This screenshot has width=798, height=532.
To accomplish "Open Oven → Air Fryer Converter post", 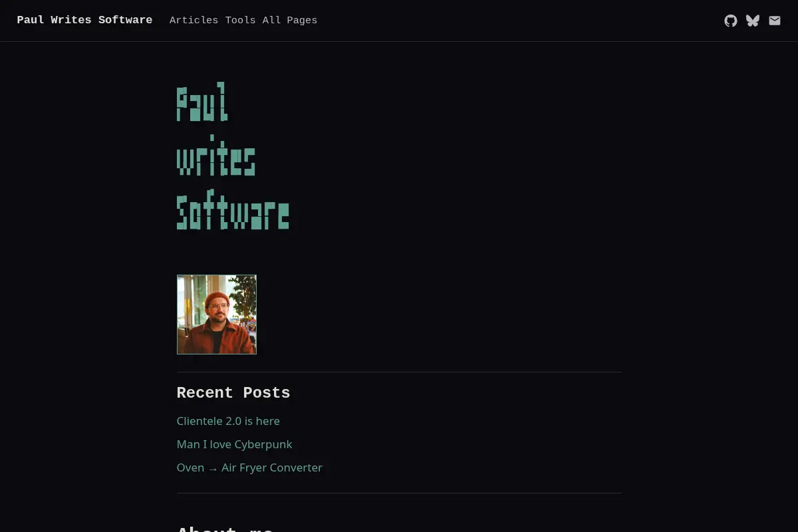I will tap(249, 467).
